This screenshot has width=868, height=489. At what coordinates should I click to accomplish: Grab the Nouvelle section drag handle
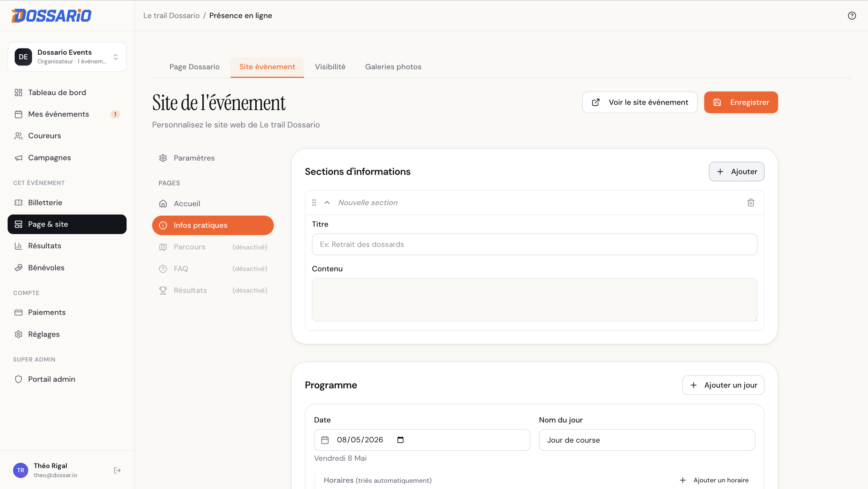coord(314,202)
